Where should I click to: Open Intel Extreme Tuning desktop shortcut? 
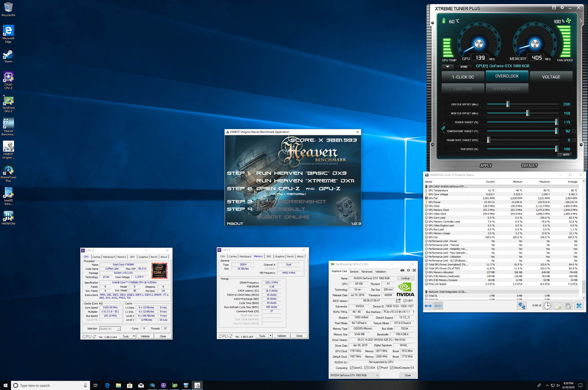(8, 196)
